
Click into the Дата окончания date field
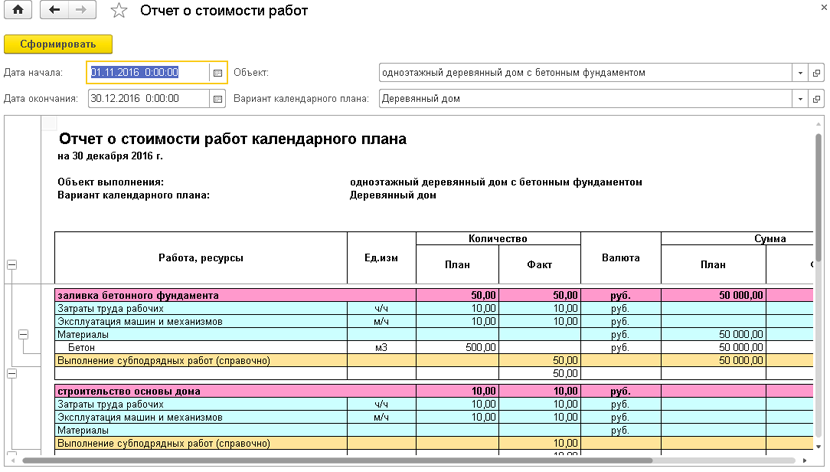click(x=147, y=99)
